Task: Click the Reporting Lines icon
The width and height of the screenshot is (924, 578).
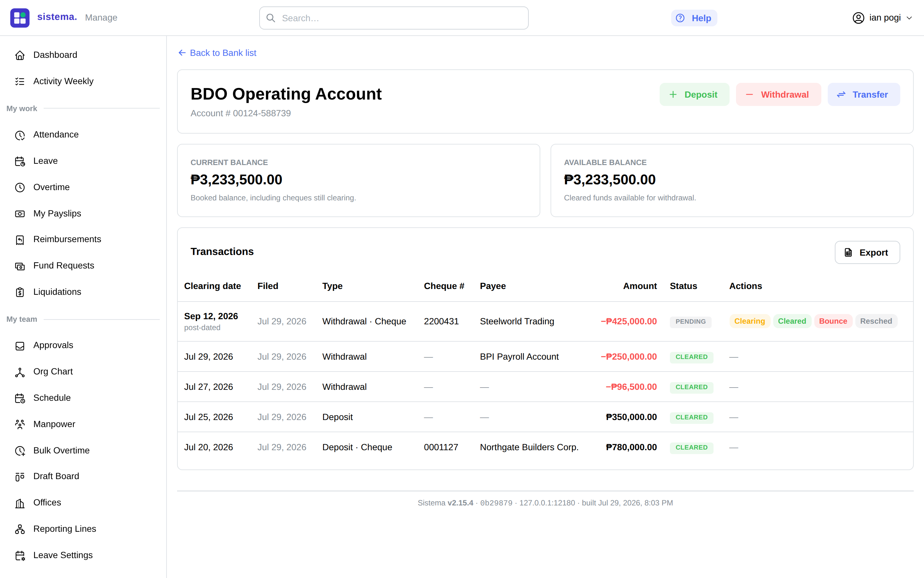Action: (x=20, y=529)
